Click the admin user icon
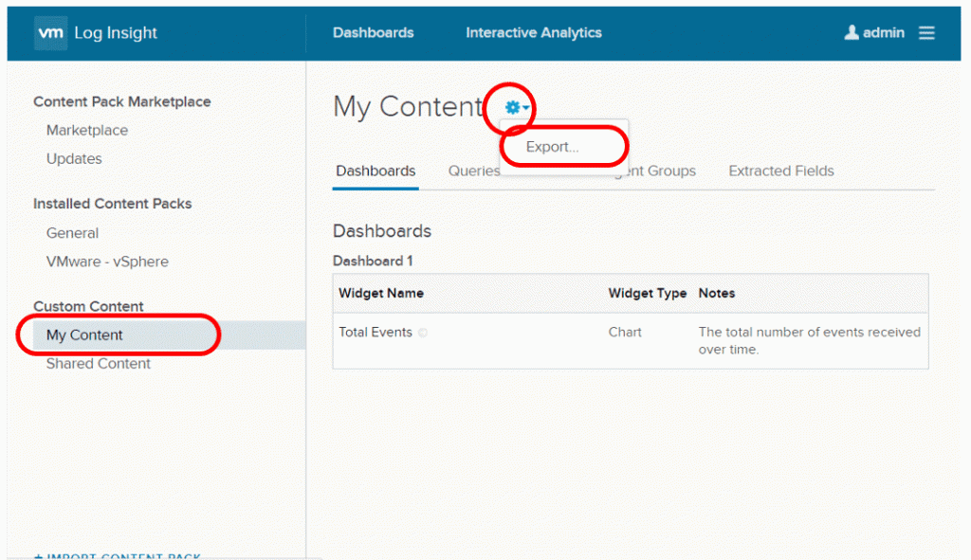The image size is (971, 560). [852, 32]
